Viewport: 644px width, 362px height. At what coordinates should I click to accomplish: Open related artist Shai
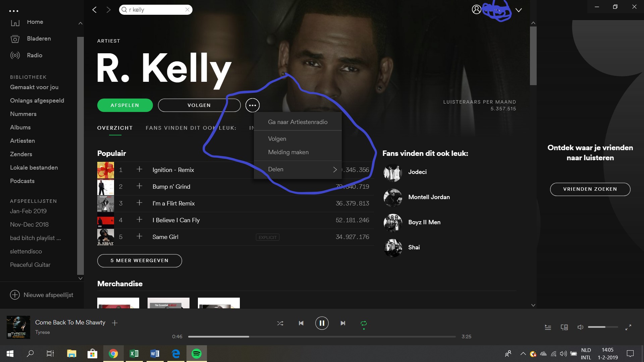(x=414, y=247)
